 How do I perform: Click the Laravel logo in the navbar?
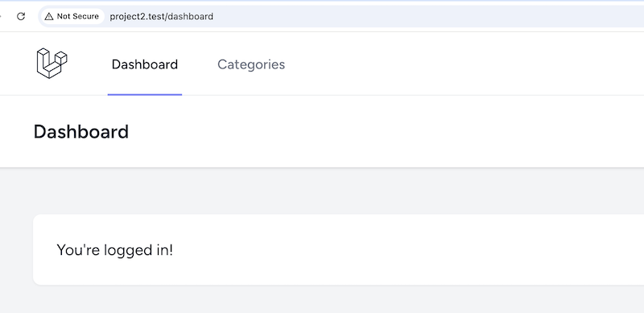coord(52,64)
